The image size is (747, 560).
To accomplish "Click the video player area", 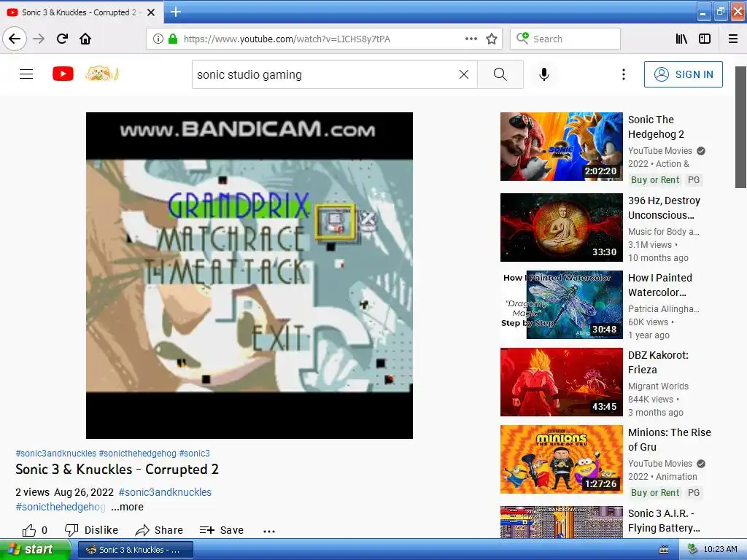I will [249, 275].
